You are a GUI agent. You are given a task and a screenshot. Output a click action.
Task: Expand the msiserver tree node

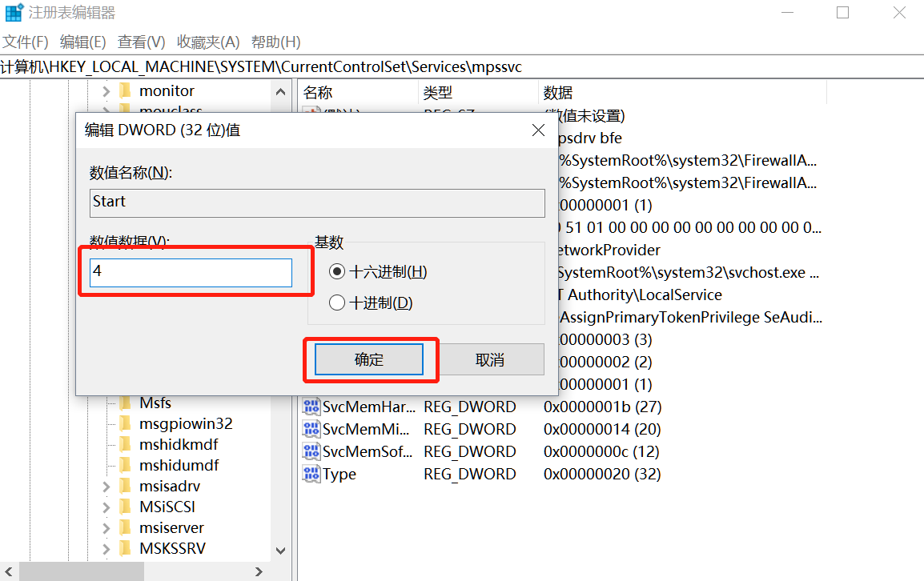point(105,527)
